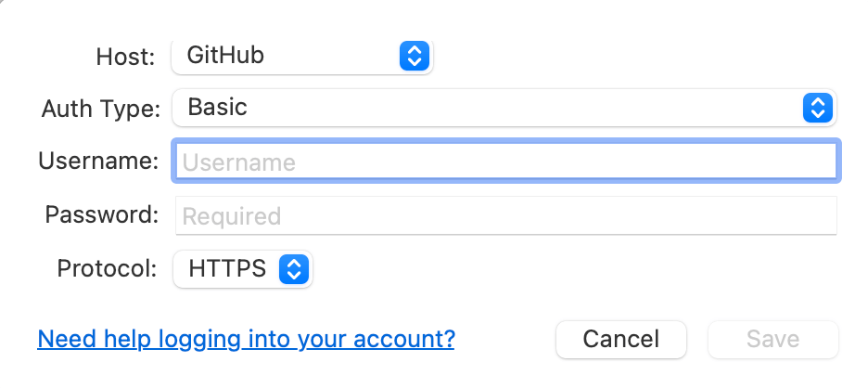Image resolution: width=868 pixels, height=388 pixels.
Task: Click the blue arrows on Auth Type selector
Action: tap(816, 108)
